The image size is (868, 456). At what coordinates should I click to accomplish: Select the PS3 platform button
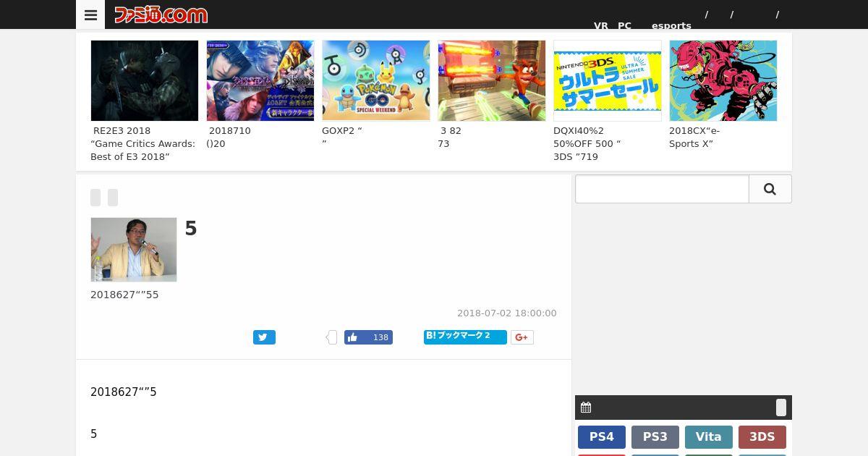coord(655,437)
